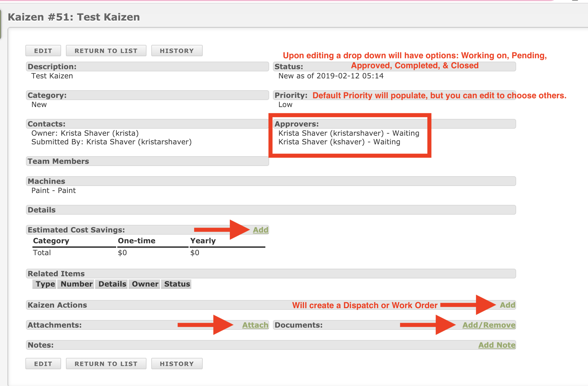This screenshot has height=386, width=588.
Task: Click the page title Kaizen #51: Test Kaizen
Action: (74, 17)
